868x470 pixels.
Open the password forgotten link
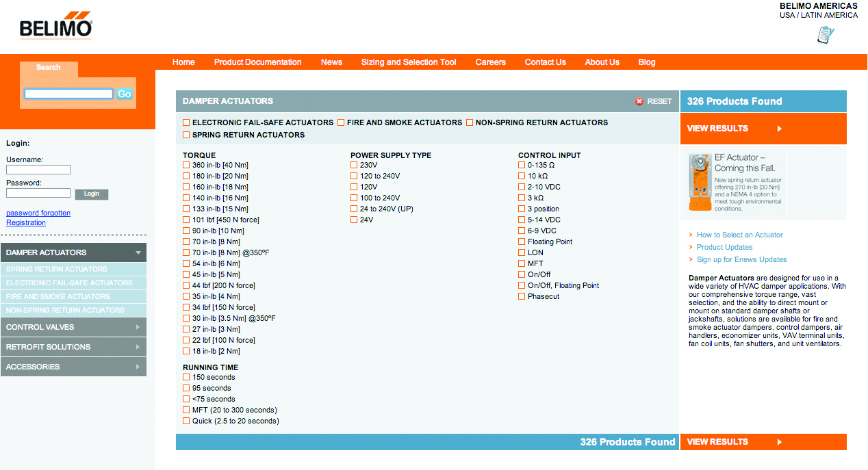click(38, 213)
